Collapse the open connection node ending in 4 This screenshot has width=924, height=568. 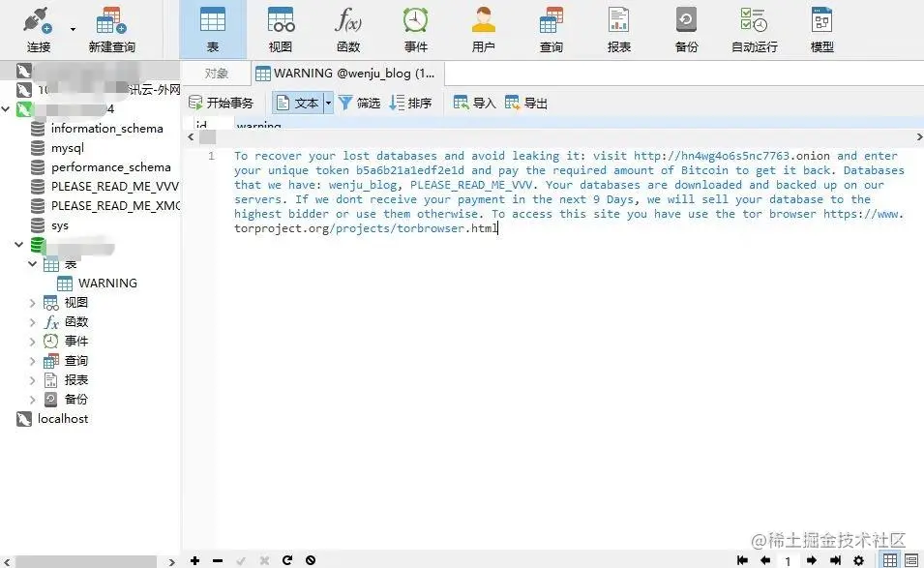(x=6, y=109)
